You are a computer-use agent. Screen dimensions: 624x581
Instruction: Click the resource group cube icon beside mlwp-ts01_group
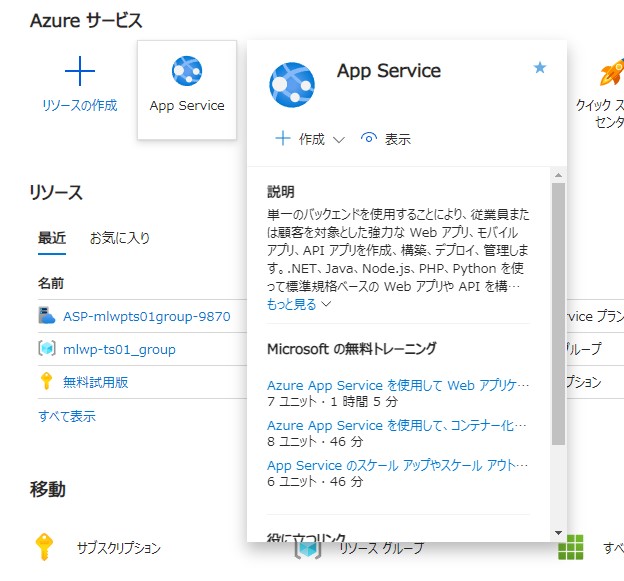point(47,349)
